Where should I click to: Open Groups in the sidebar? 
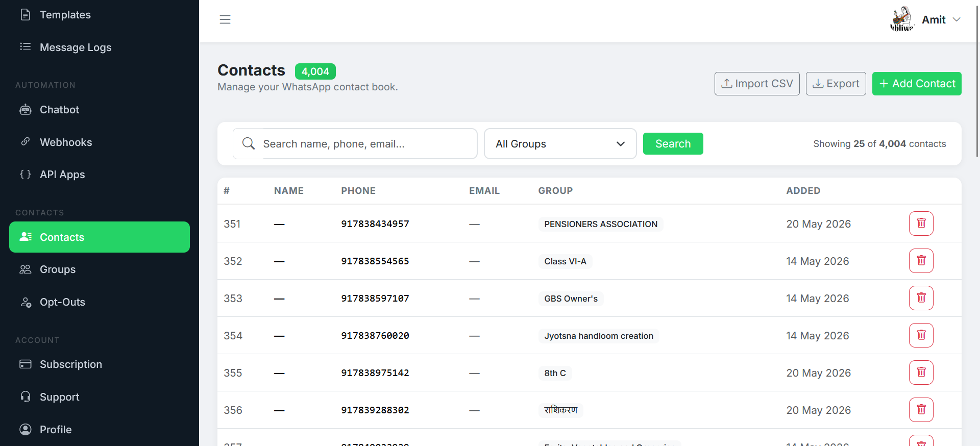point(100,269)
